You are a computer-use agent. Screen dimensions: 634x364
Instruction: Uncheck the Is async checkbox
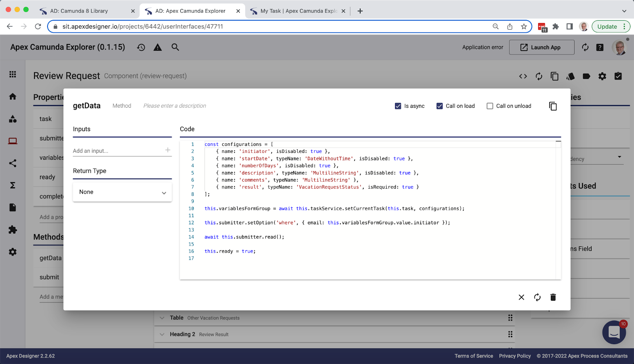398,106
